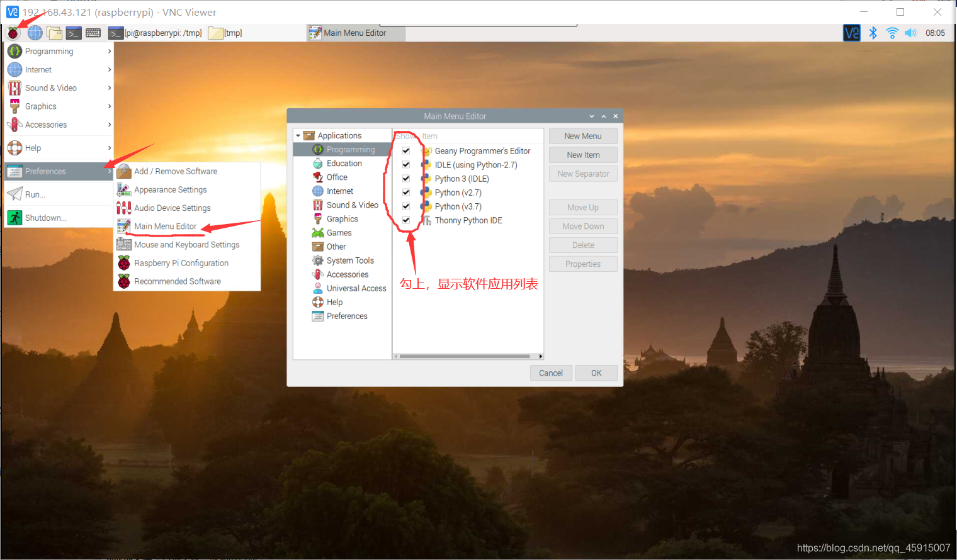Open the keyboard icon in the taskbar
957x560 pixels.
click(x=93, y=33)
